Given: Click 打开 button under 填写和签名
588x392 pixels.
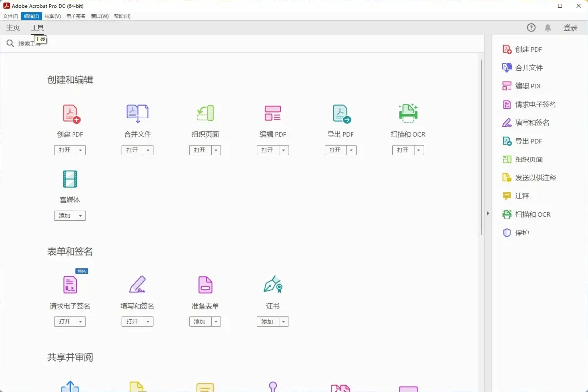Looking at the screenshot, I should 133,321.
